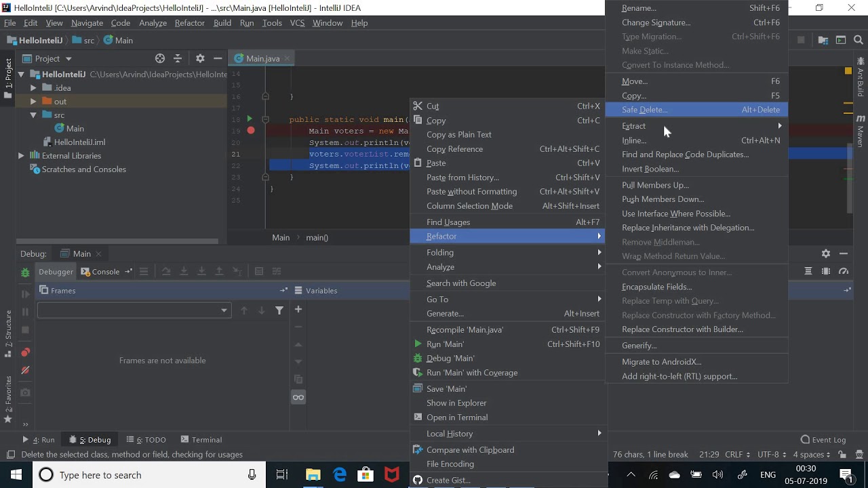The image size is (868, 488).
Task: Select HelloIntelliJ.iml in project tree
Action: point(74,142)
